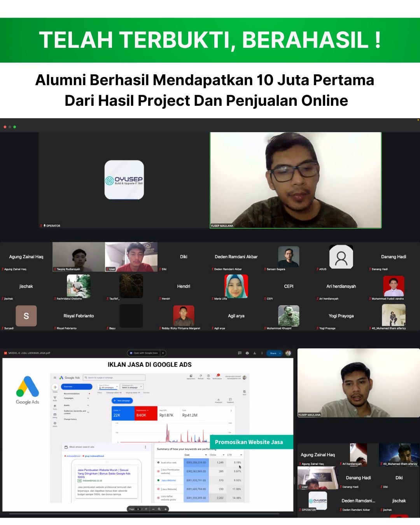
Task: Click the Google Ads Create plus button
Action: pos(55,387)
